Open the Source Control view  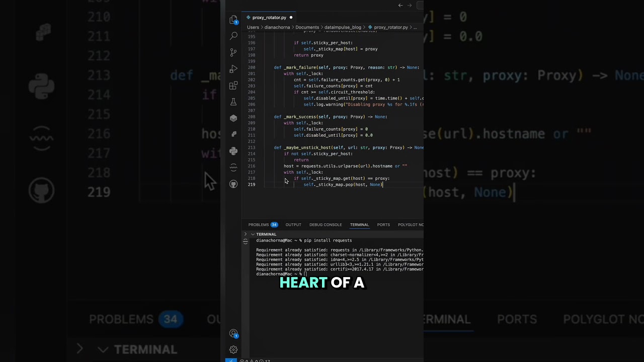[233, 52]
